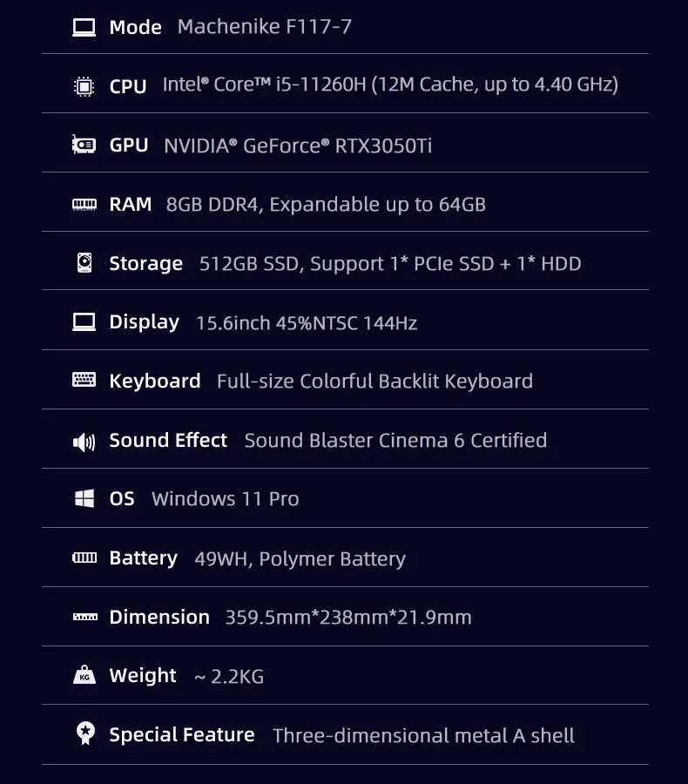Click the Intel Core i5-11260H CPU text
Screen dimensions: 688x784
coord(390,84)
